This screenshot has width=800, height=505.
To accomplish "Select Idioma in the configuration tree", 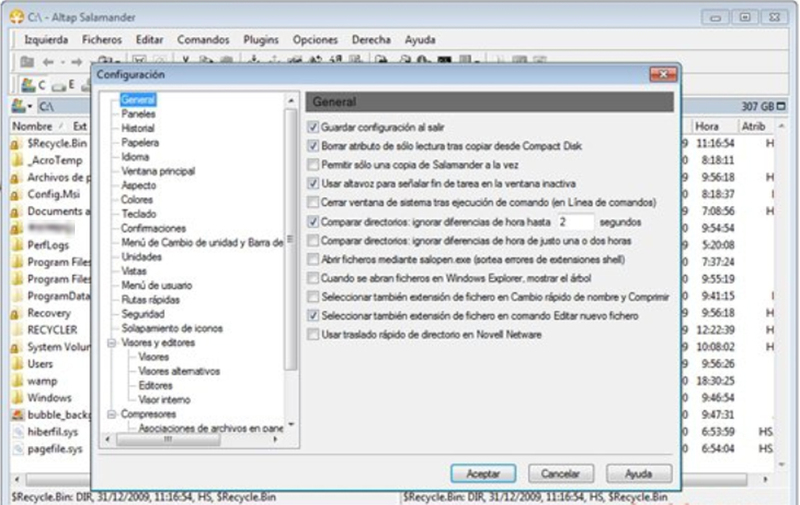I will [x=135, y=157].
